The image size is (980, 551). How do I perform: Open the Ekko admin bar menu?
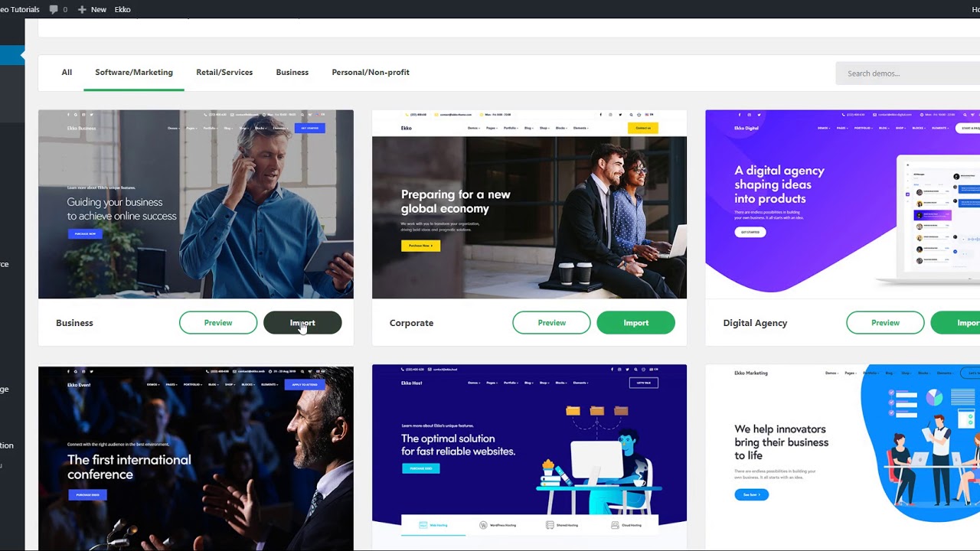122,9
